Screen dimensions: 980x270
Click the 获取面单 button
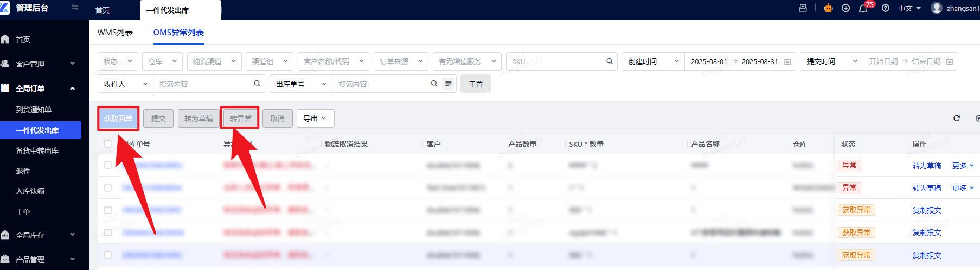point(118,118)
